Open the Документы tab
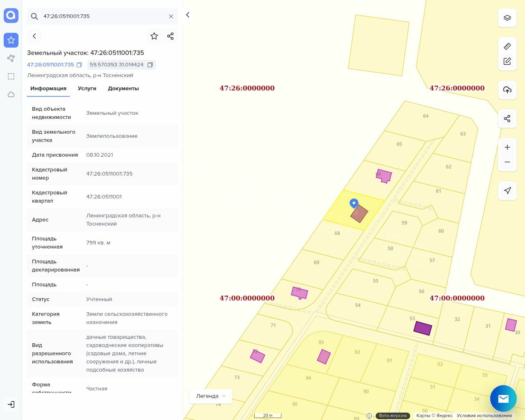 (x=123, y=89)
